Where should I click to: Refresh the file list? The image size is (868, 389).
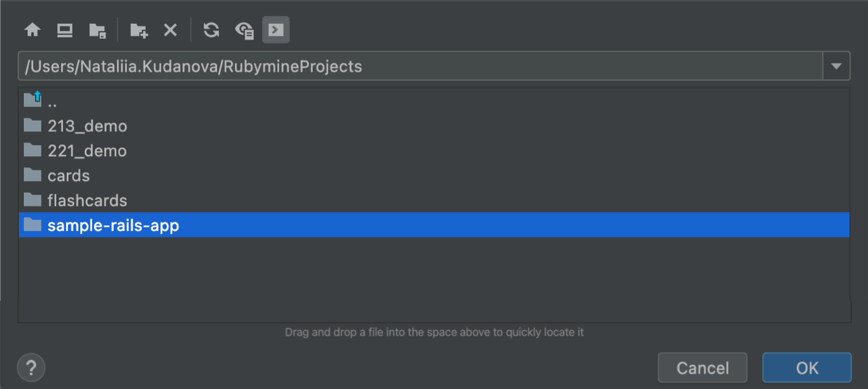pyautogui.click(x=211, y=30)
